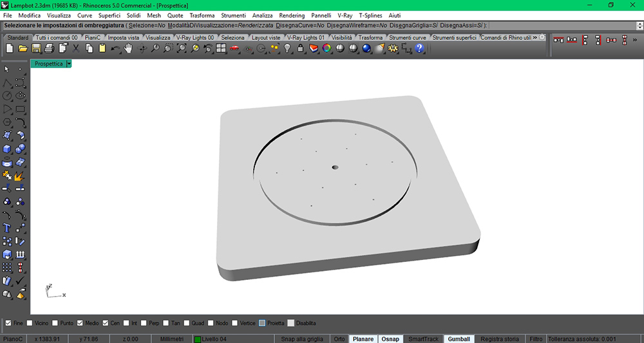The width and height of the screenshot is (644, 343).
Task: Enable the Tan osnap checkbox
Action: (x=166, y=323)
